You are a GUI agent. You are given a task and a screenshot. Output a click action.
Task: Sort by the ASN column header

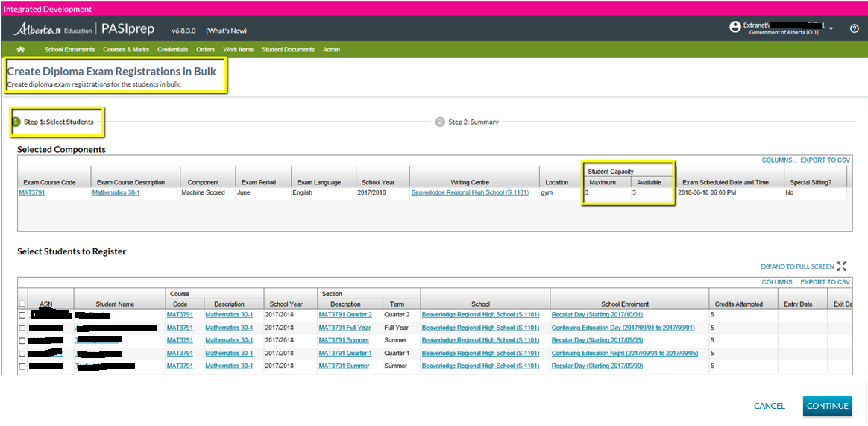[x=45, y=304]
